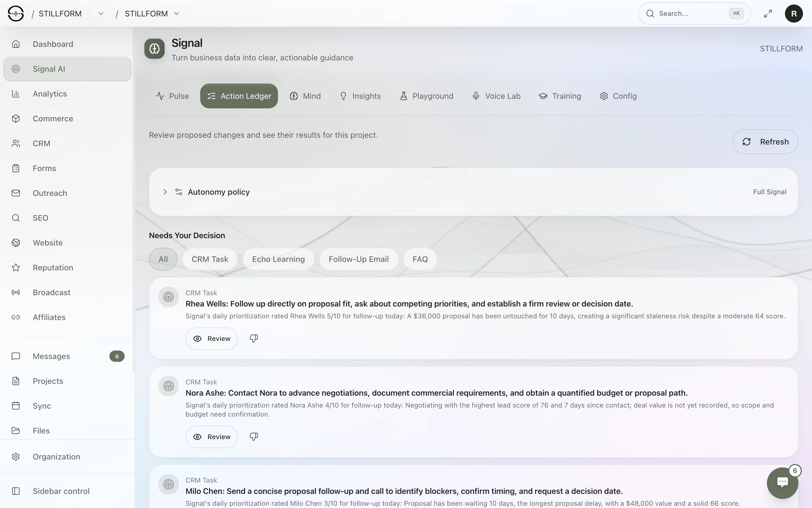Screen dimensions: 812x508
Task: Go to the CRM section
Action: click(67, 143)
